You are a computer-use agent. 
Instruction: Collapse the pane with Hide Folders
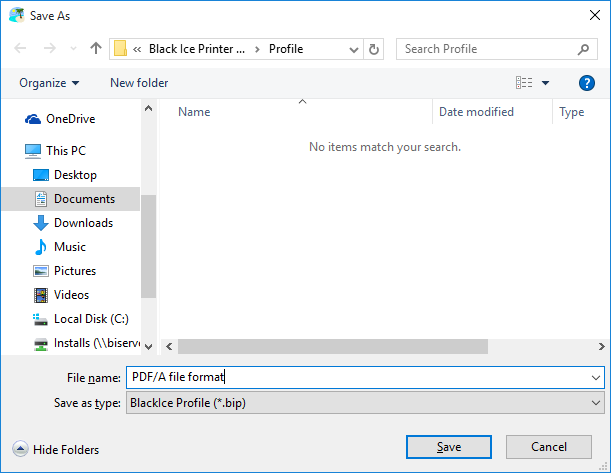pyautogui.click(x=56, y=450)
